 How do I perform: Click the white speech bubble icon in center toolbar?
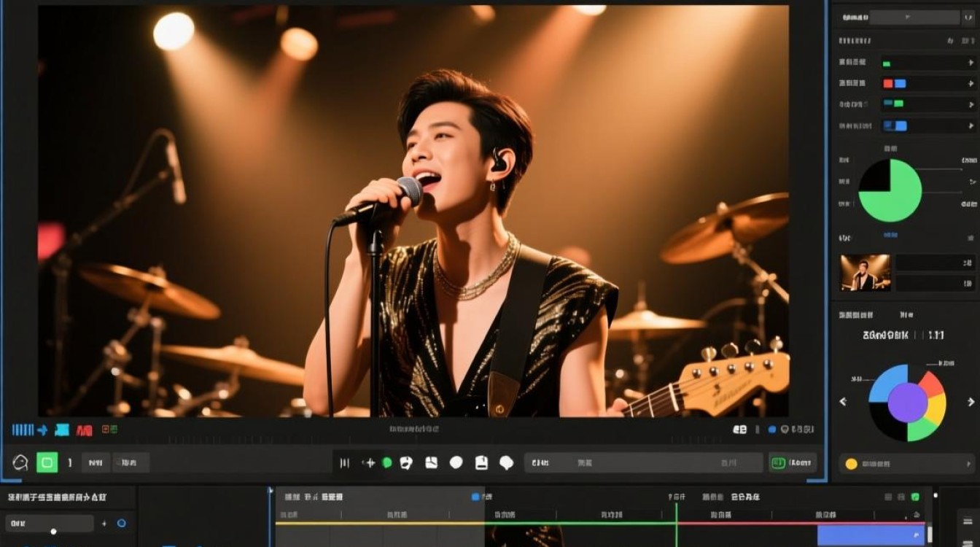coord(507,462)
